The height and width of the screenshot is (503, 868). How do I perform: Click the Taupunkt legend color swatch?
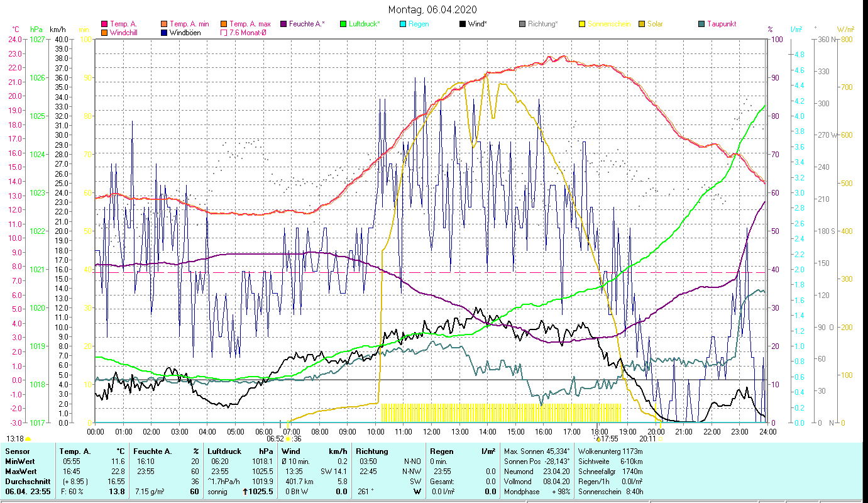[x=701, y=24]
